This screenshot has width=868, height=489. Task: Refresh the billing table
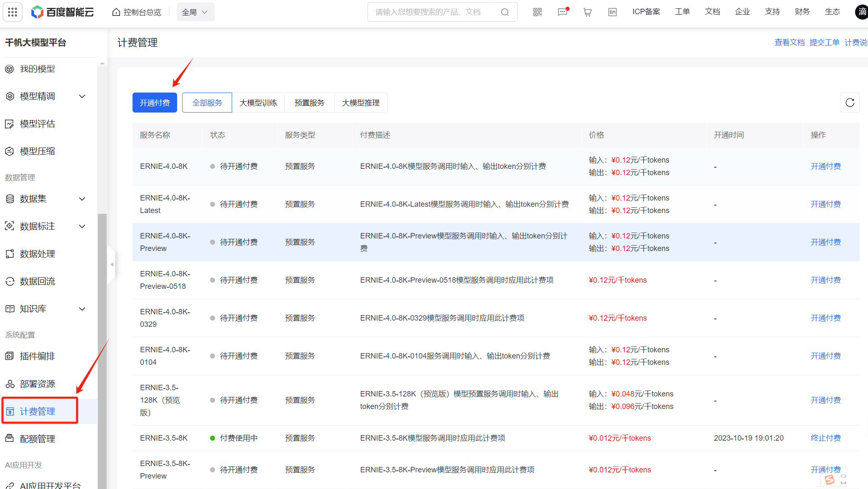[x=850, y=103]
